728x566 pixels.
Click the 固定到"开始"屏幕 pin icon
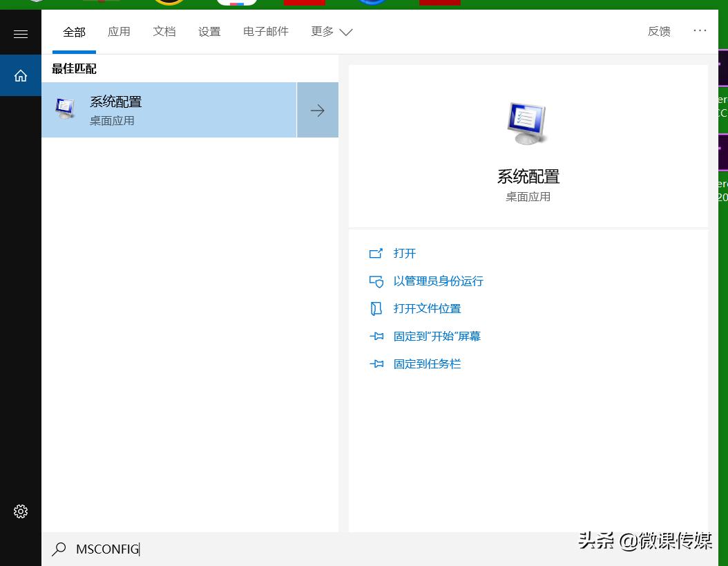pos(376,337)
